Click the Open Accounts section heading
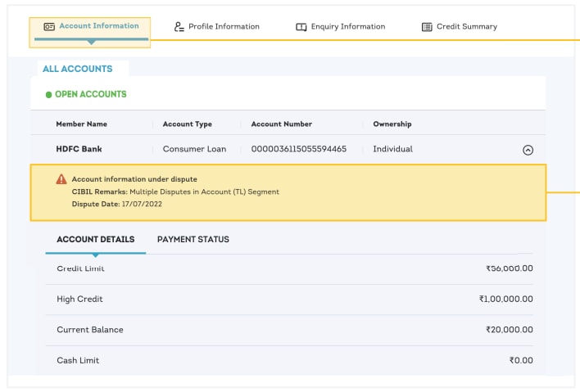 90,95
